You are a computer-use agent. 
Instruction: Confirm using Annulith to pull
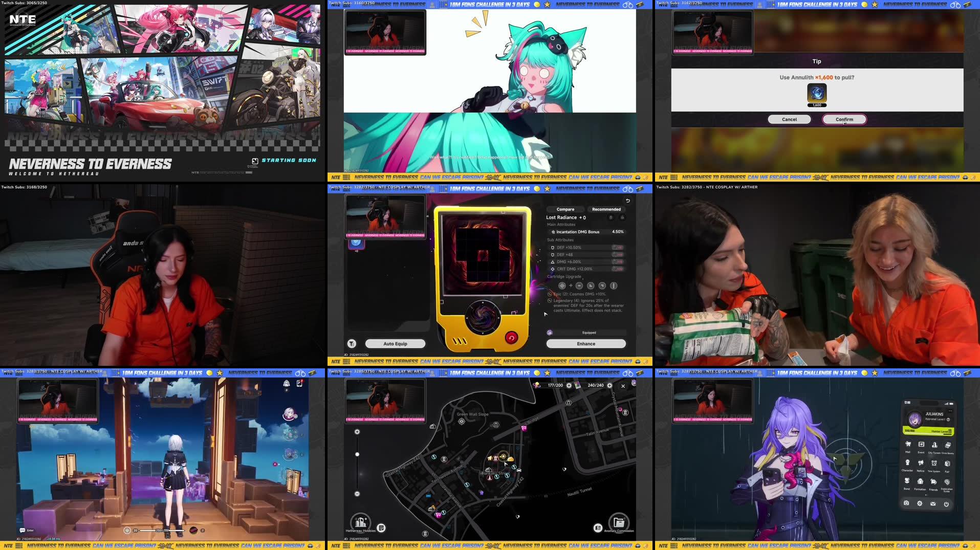point(844,119)
